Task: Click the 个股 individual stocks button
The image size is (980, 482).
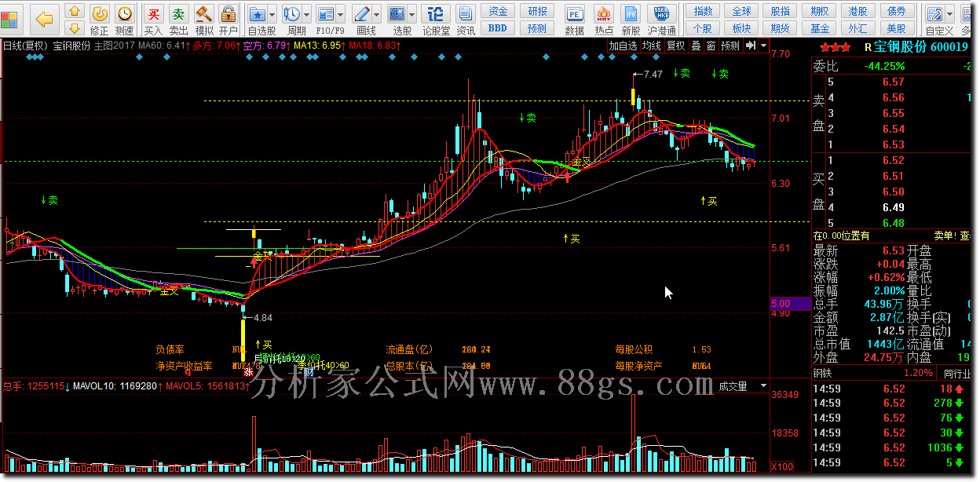Action: pos(703,28)
